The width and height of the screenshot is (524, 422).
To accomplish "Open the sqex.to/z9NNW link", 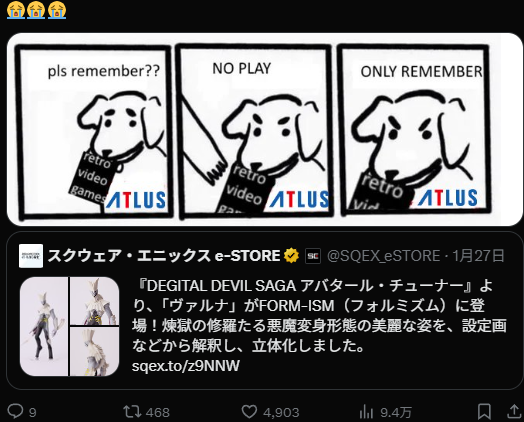I will point(186,366).
